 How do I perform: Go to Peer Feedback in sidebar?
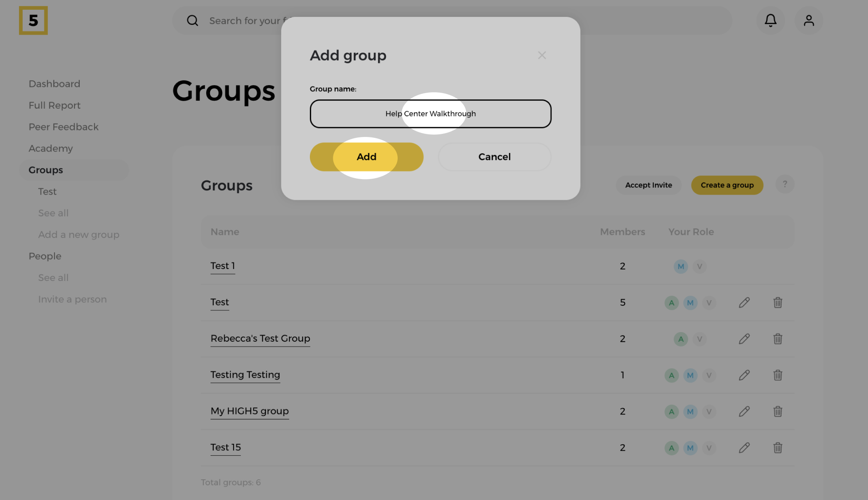click(x=63, y=127)
